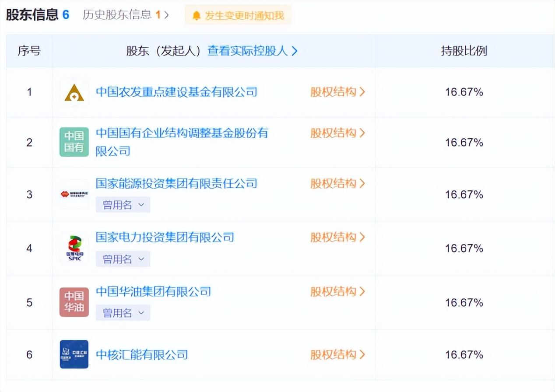Viewport: 555px width, 392px height.
Task: Open 中核汇能有限公司 company link
Action: pyautogui.click(x=142, y=354)
